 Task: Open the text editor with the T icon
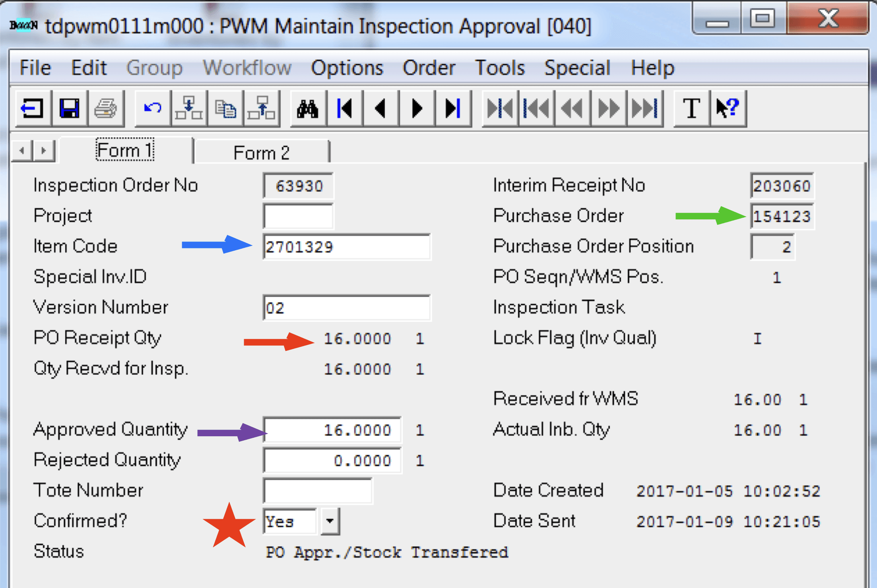(691, 108)
